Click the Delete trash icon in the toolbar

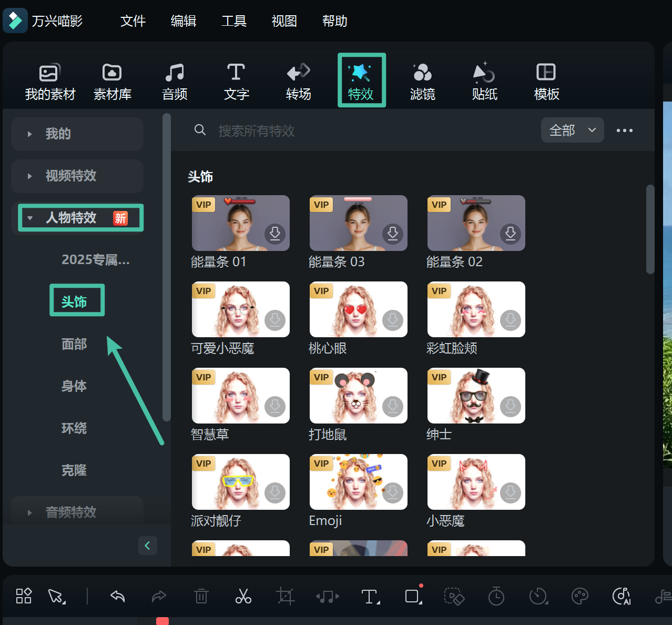click(201, 596)
